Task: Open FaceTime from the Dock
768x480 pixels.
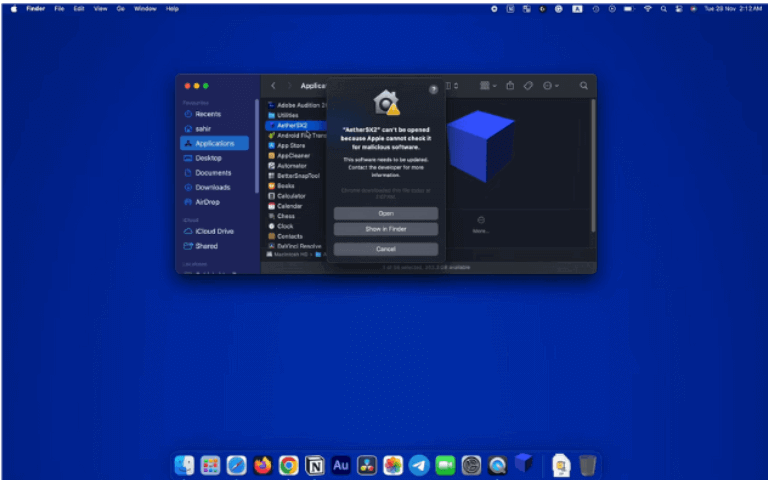Action: (x=445, y=465)
